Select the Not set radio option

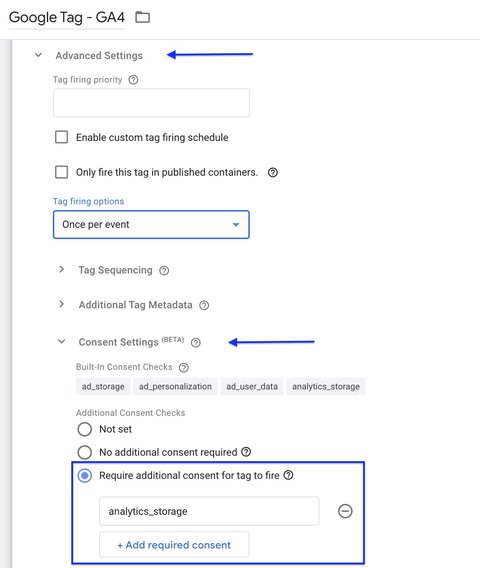pos(84,429)
